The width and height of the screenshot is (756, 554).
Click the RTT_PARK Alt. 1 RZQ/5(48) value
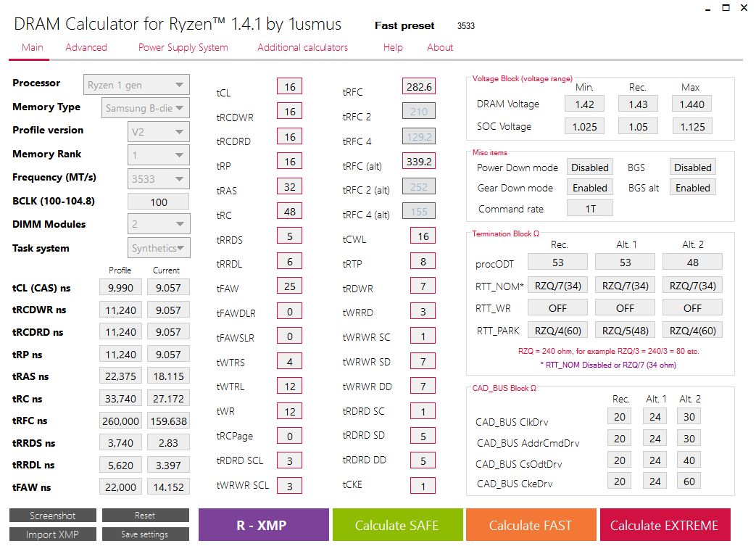tap(626, 331)
